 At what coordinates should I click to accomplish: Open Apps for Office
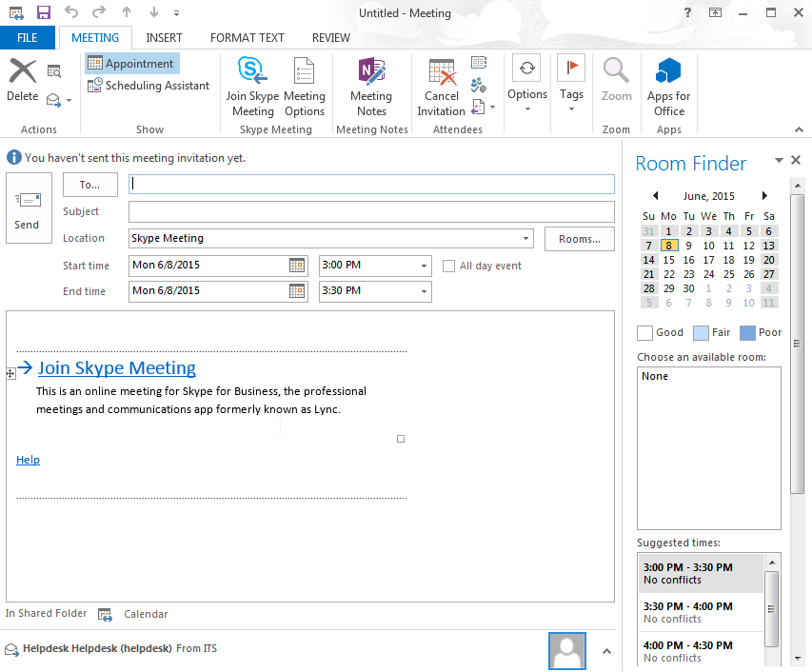click(x=668, y=87)
